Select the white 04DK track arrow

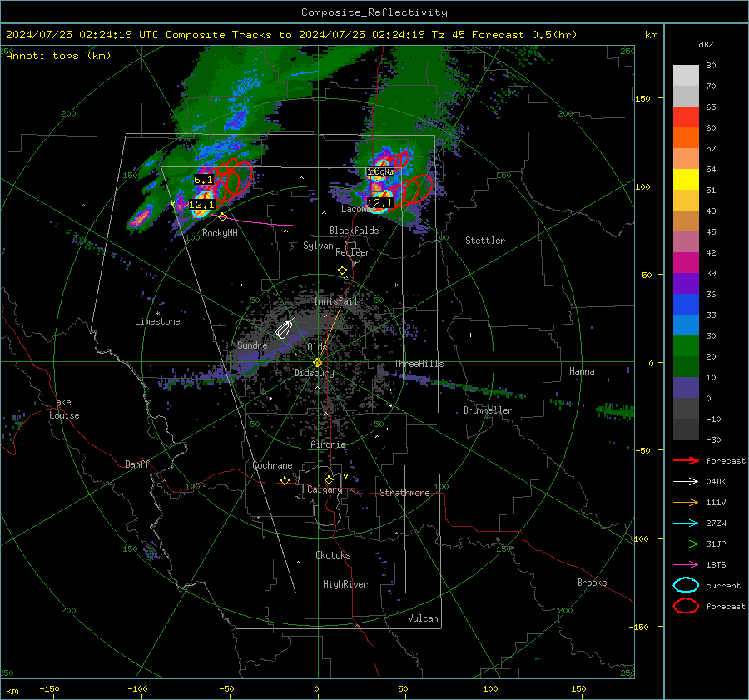point(686,481)
